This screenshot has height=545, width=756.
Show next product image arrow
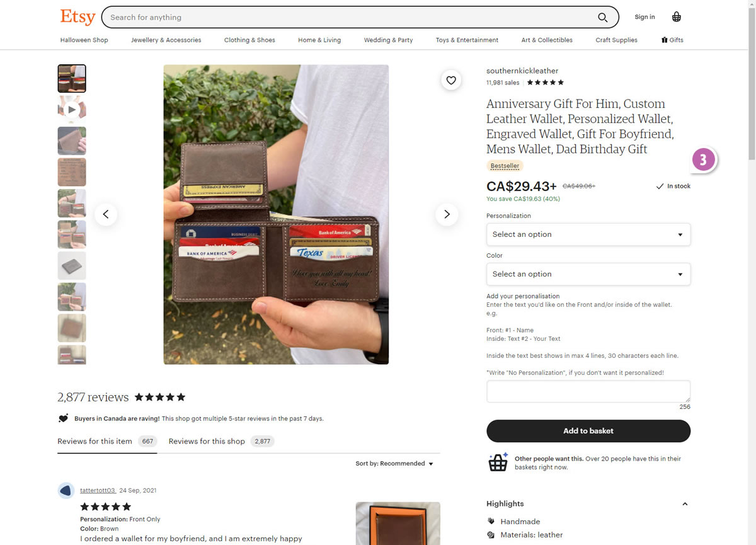[x=447, y=214]
